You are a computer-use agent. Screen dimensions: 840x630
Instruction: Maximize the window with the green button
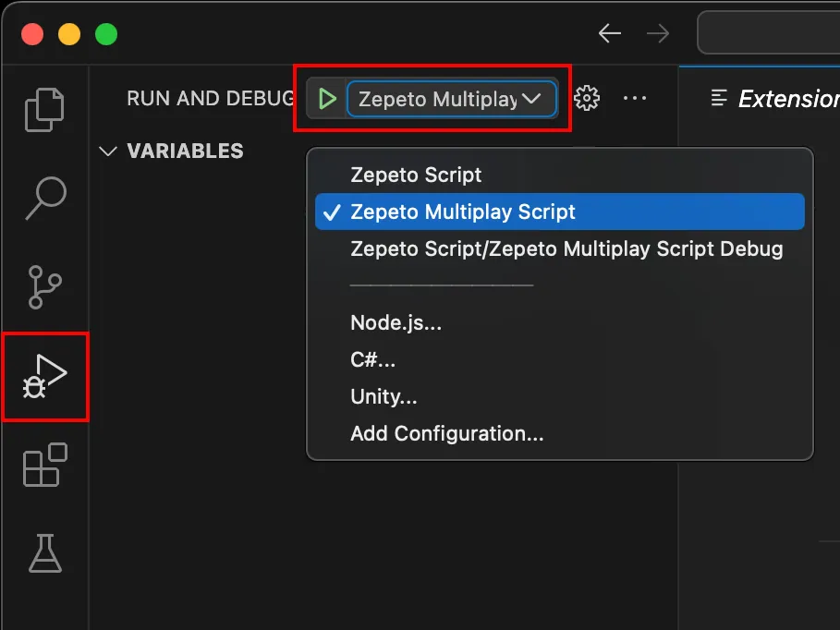(106, 34)
